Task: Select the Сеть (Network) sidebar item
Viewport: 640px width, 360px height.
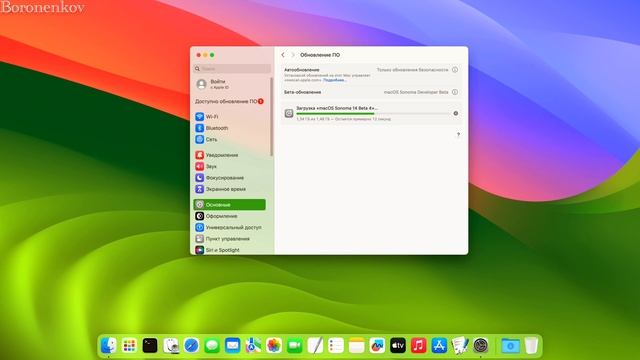Action: tap(229, 140)
